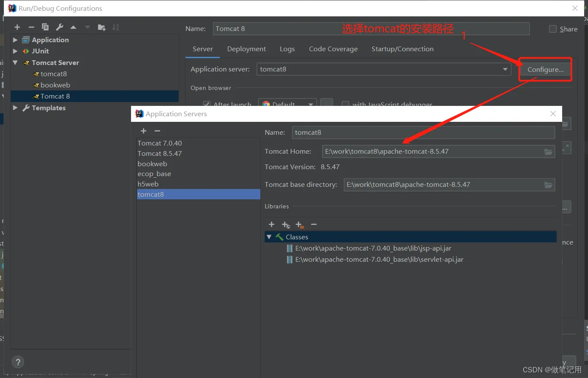Browse folder for Tomcat base directory
The width and height of the screenshot is (588, 378).
[548, 185]
